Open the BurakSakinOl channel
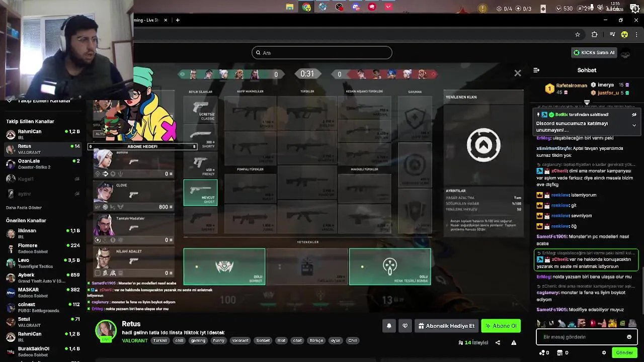The height and width of the screenshot is (362, 644). pos(43,351)
